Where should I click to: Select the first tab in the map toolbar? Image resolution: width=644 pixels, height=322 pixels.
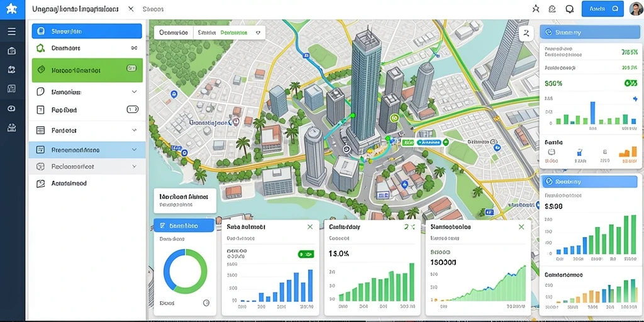[174, 33]
